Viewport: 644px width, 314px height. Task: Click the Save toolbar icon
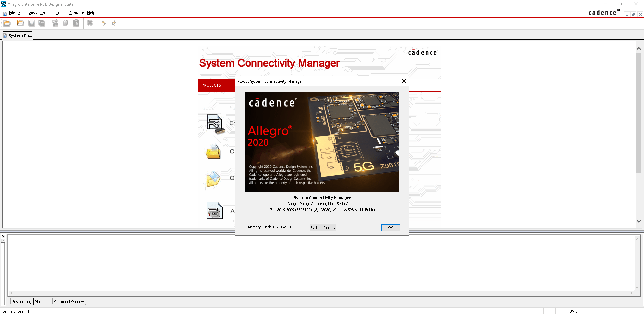pos(31,23)
